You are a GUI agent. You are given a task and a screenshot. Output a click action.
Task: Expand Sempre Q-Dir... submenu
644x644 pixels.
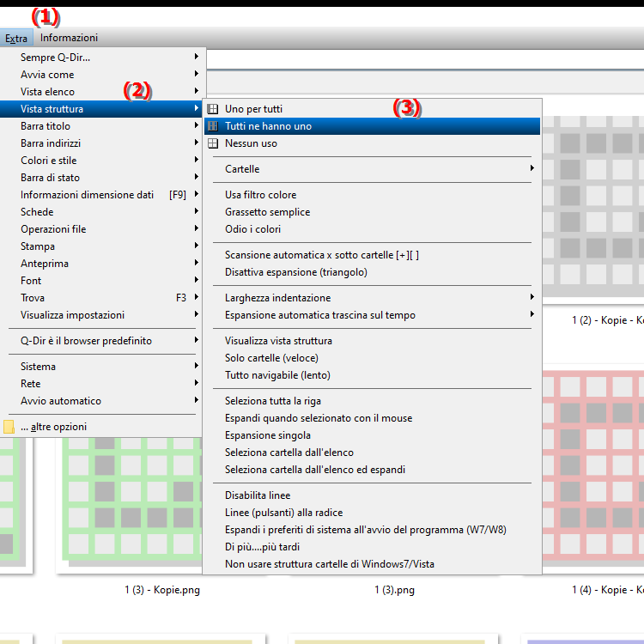pos(100,57)
